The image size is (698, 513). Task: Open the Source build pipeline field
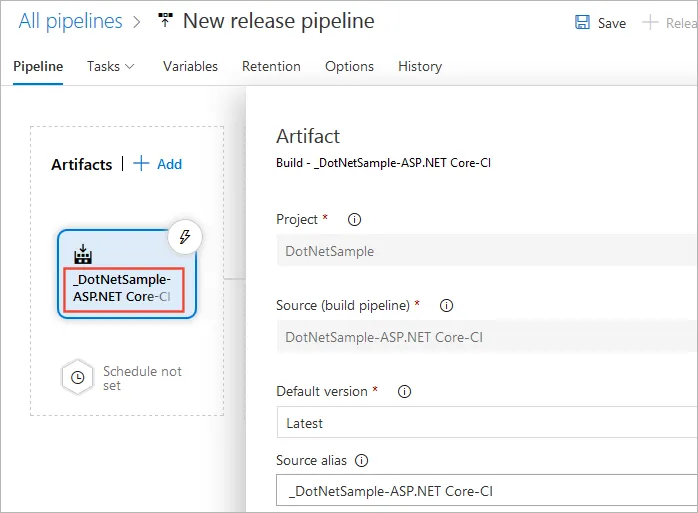click(486, 337)
